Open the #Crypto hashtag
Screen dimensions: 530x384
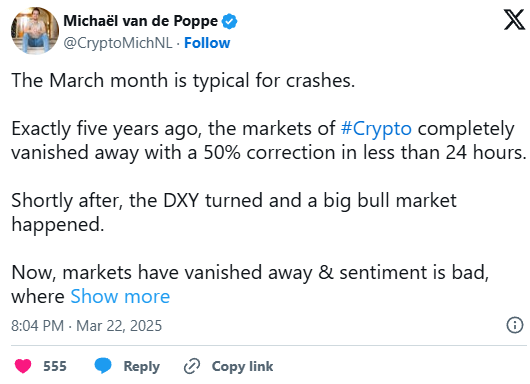click(x=376, y=129)
